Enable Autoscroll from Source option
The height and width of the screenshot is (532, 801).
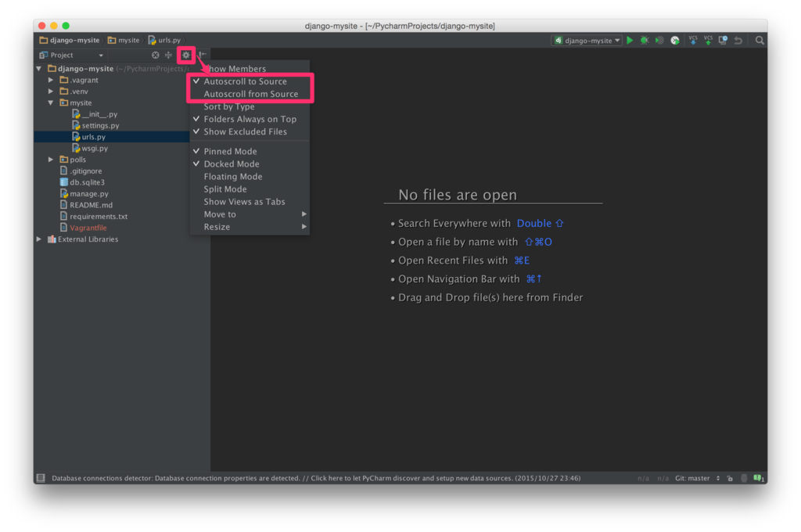pyautogui.click(x=250, y=94)
